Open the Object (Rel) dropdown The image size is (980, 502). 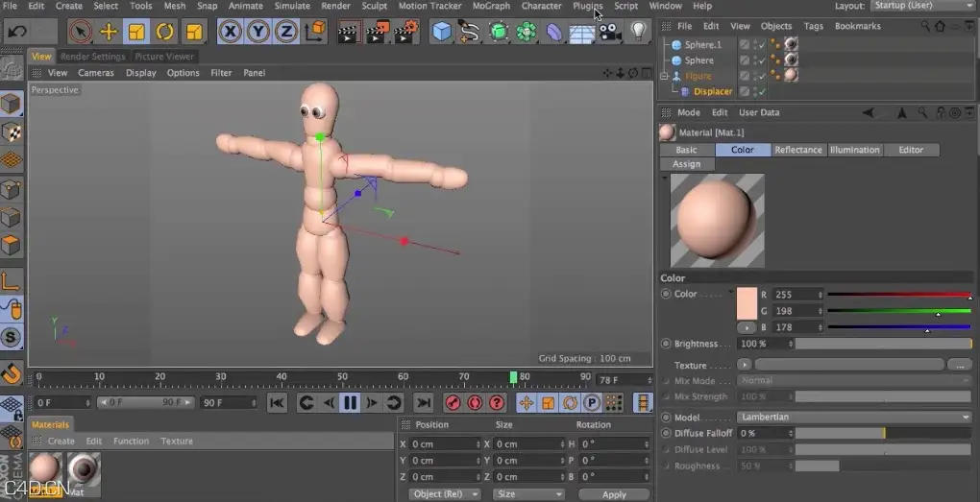pyautogui.click(x=445, y=494)
